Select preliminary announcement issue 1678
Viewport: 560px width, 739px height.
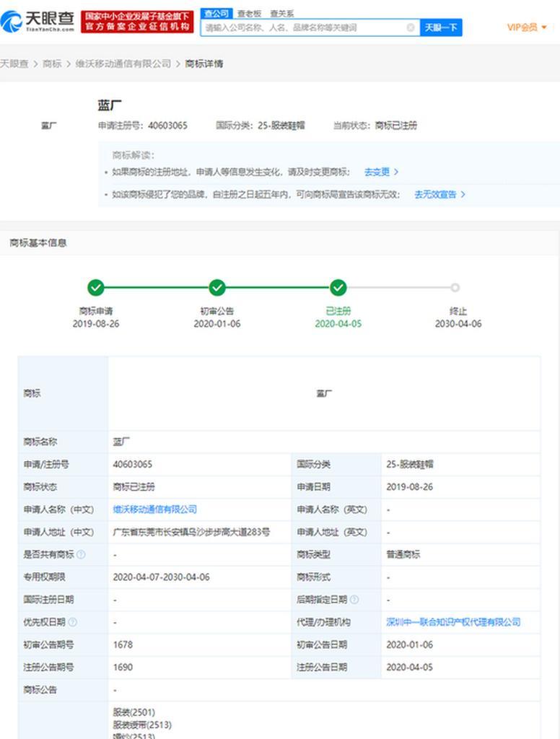pyautogui.click(x=123, y=644)
